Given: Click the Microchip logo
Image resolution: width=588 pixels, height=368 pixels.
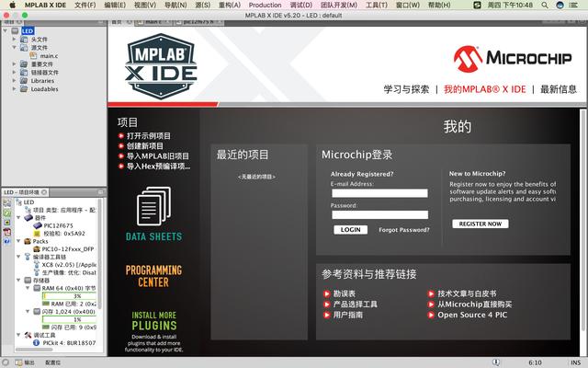Looking at the screenshot, I should pyautogui.click(x=513, y=59).
